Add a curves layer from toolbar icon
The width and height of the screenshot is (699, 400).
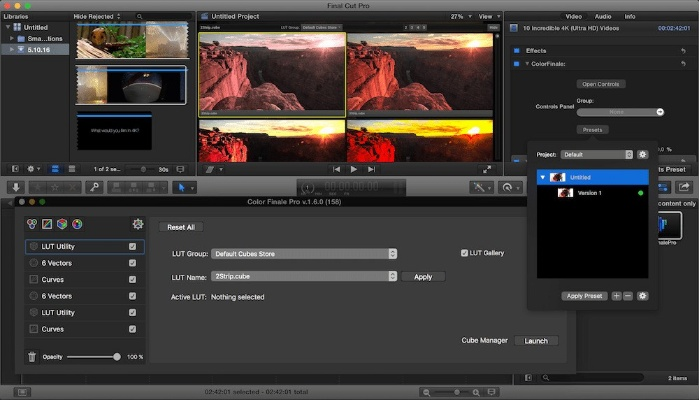[x=47, y=224]
